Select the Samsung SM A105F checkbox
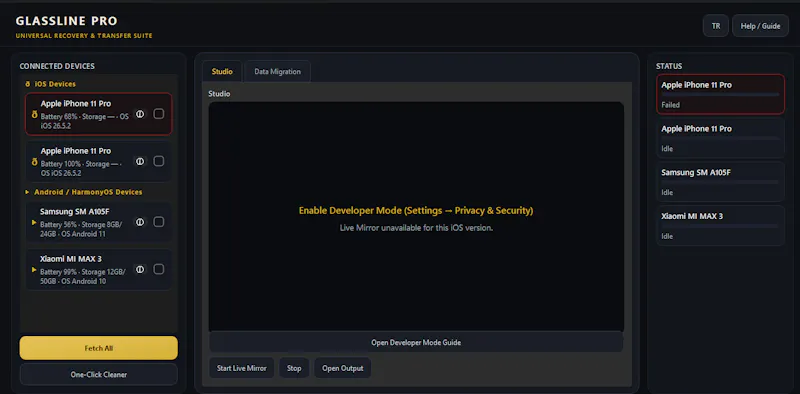This screenshot has height=394, width=800. coord(159,222)
